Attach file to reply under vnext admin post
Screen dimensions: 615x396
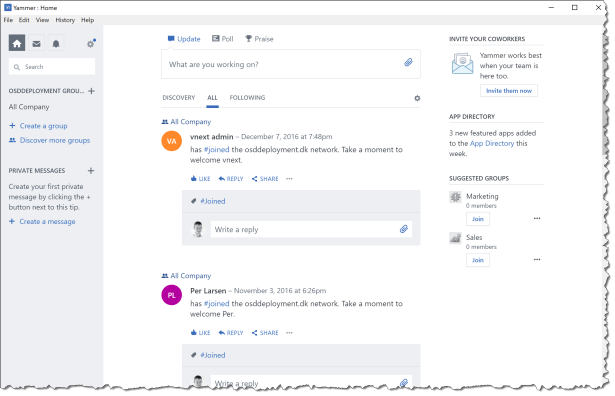pos(404,229)
